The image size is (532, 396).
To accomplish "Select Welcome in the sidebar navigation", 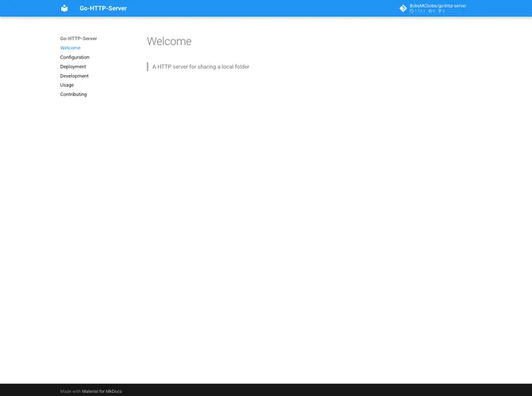I will coord(70,48).
